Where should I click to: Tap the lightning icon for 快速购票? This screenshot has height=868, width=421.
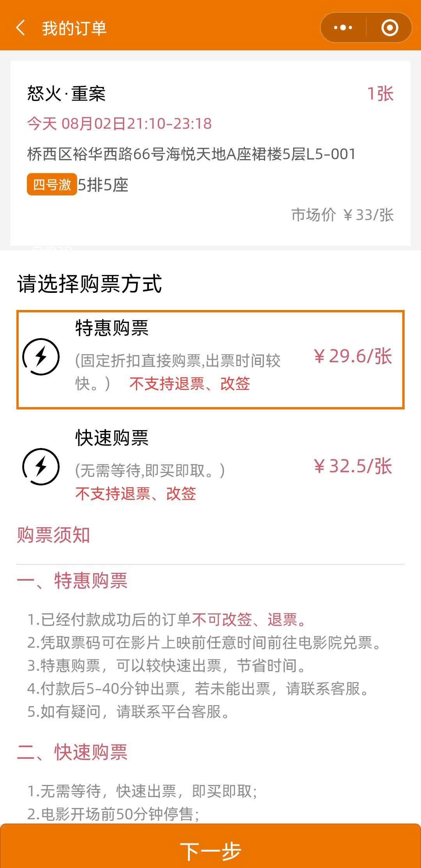[41, 467]
